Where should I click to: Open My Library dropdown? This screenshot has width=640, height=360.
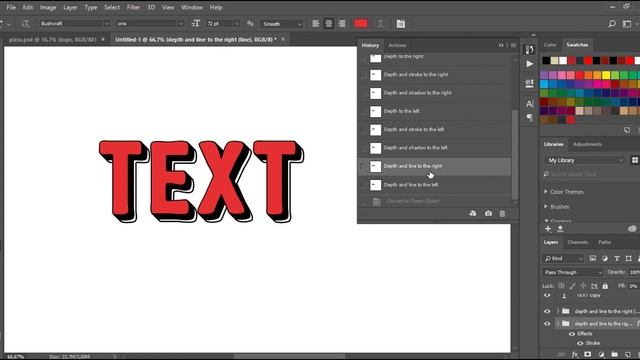pos(584,160)
